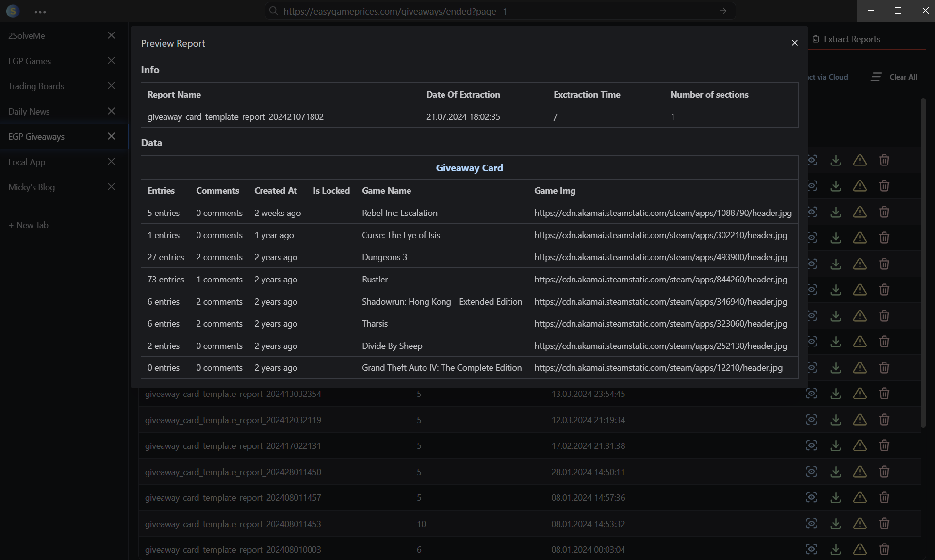The image size is (935, 560).
Task: Open the three-dots menu at top left
Action: [x=40, y=12]
